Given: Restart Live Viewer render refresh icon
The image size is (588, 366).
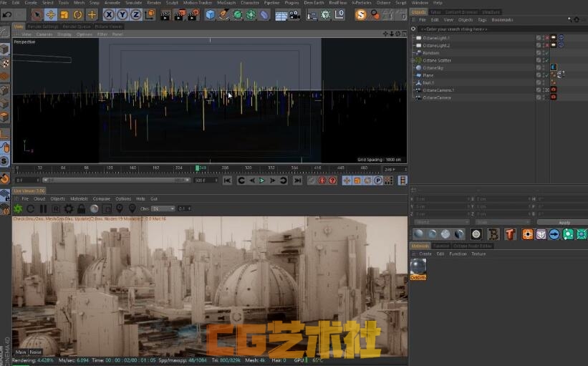Looking at the screenshot, I should point(30,209).
